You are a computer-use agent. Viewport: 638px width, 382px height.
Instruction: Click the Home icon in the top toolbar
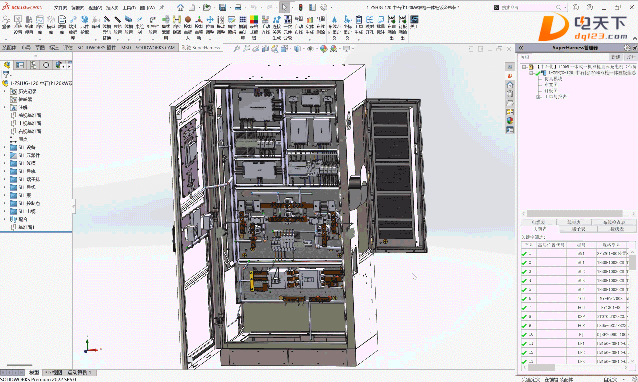180,7
